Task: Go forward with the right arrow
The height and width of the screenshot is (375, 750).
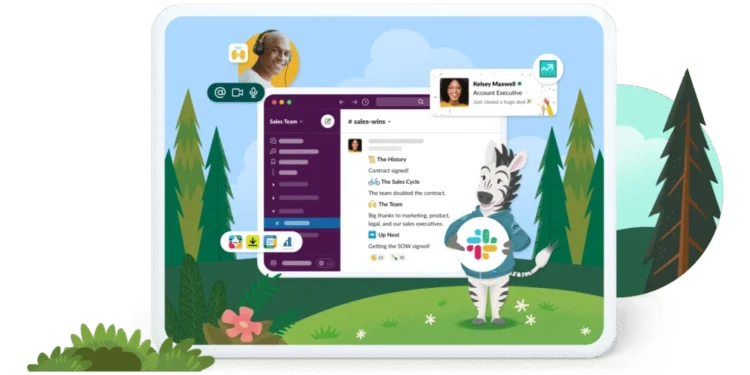Action: (354, 102)
